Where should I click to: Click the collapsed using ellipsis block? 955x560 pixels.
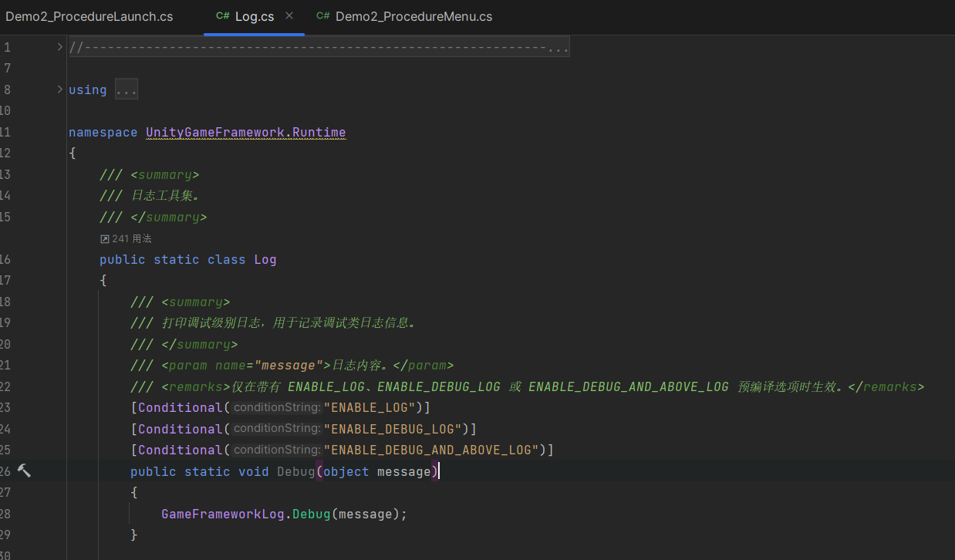127,90
